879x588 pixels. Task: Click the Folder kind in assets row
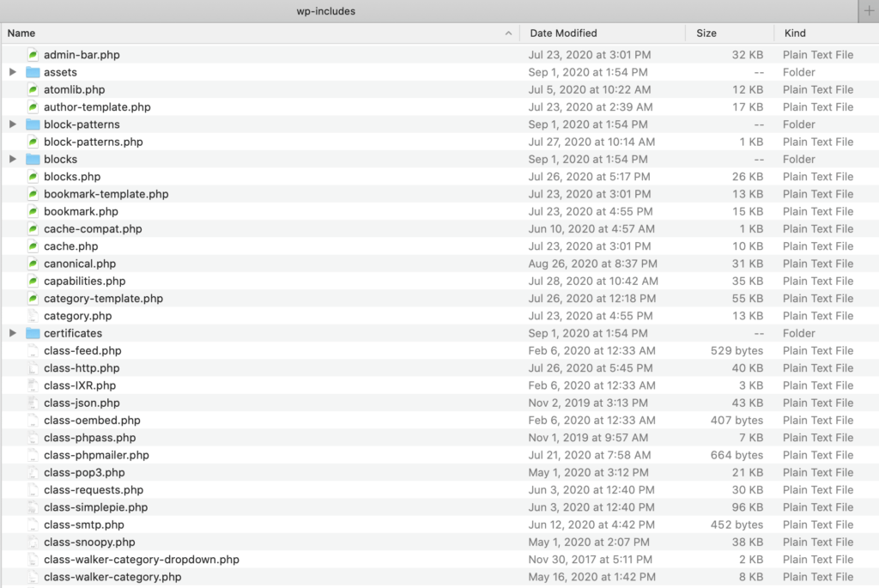(799, 72)
